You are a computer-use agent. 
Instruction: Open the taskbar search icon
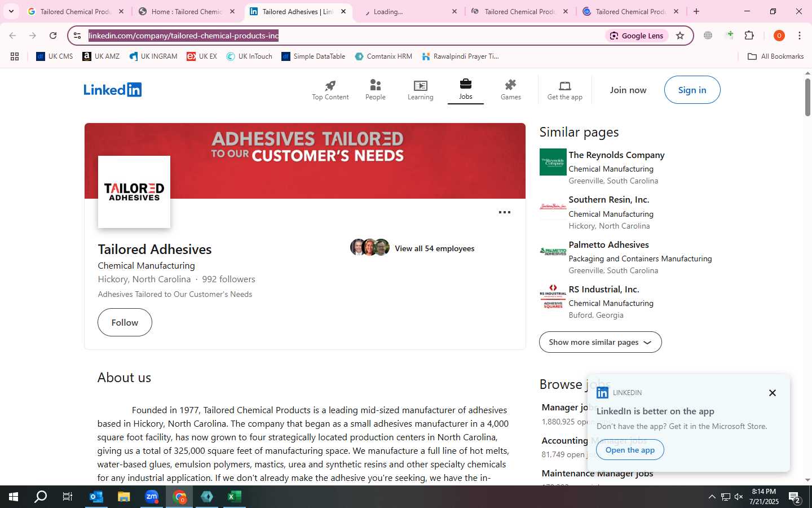(41, 497)
